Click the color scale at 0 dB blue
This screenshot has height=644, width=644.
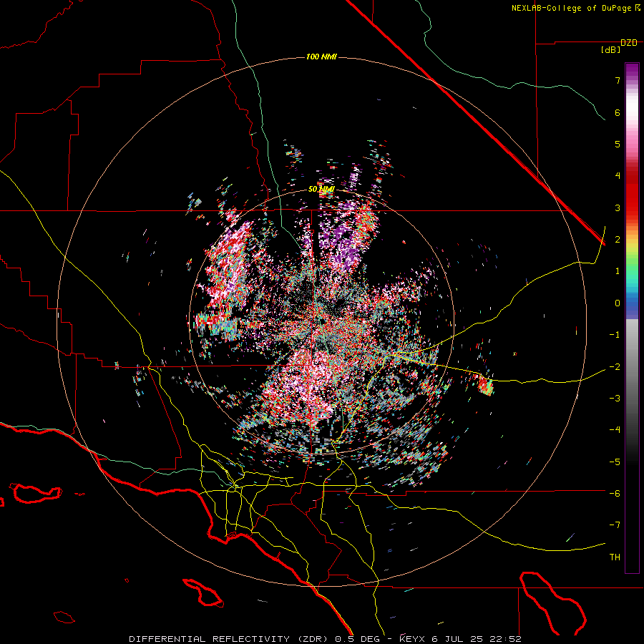point(632,303)
